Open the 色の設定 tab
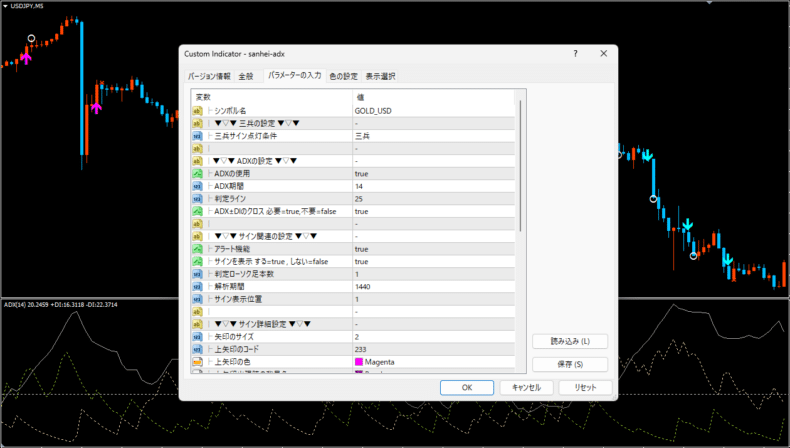The width and height of the screenshot is (790, 448). point(344,77)
